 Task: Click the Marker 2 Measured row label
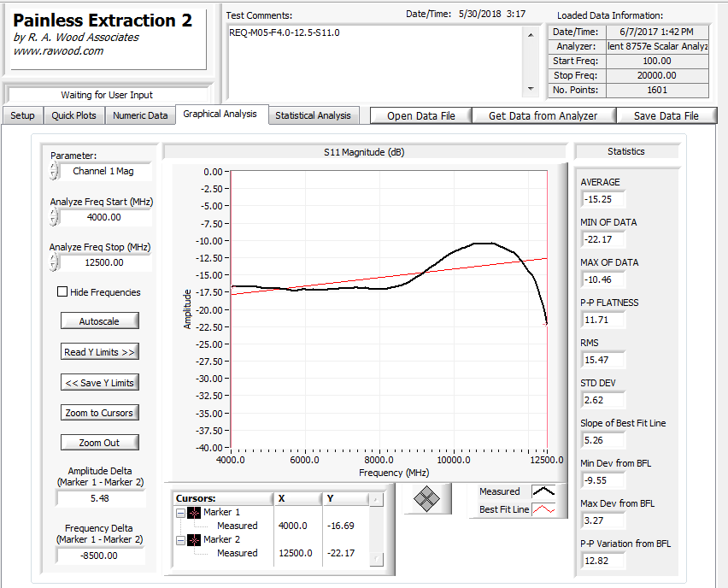(x=238, y=553)
